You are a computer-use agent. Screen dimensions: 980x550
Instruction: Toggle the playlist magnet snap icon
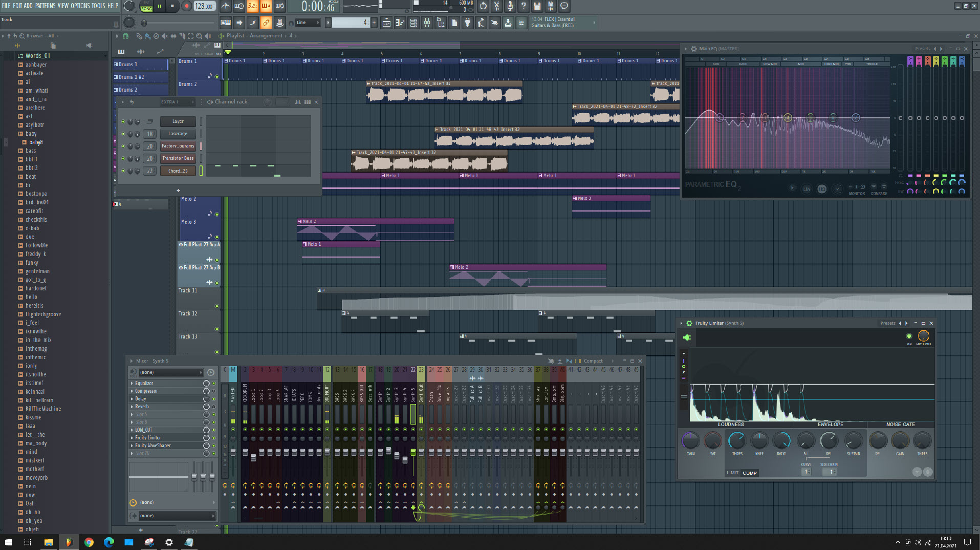click(125, 36)
